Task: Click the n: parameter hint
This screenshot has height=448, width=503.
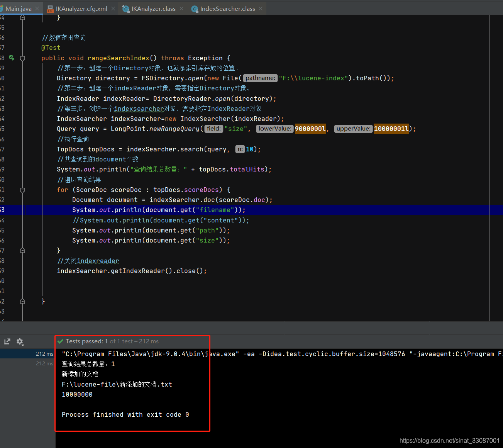Action: 240,149
